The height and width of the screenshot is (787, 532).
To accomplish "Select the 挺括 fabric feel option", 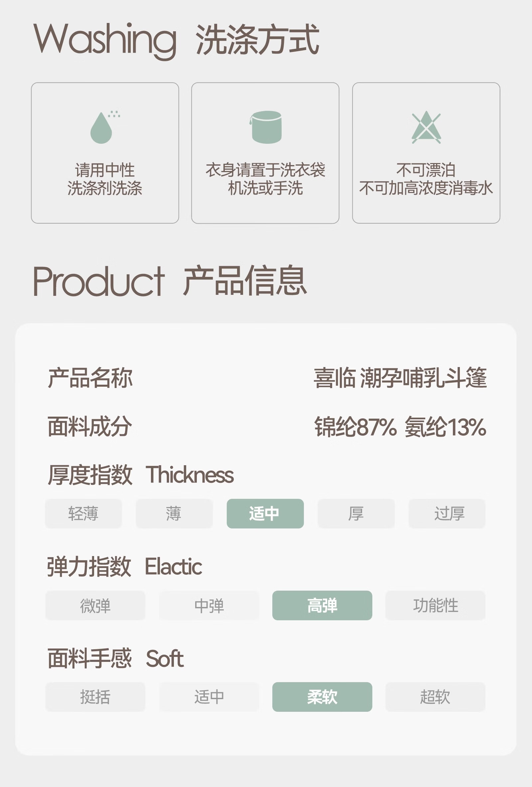I will tap(95, 697).
